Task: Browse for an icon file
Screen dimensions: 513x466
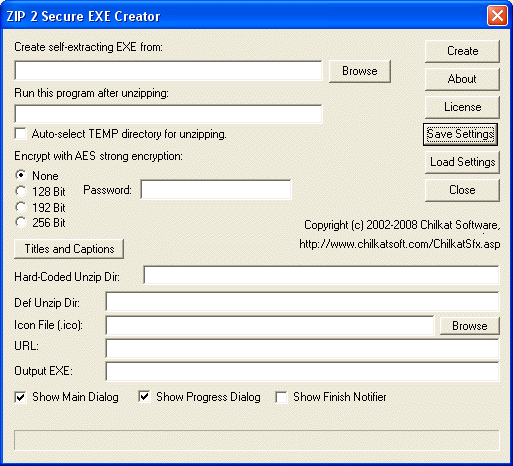Action: pyautogui.click(x=470, y=326)
